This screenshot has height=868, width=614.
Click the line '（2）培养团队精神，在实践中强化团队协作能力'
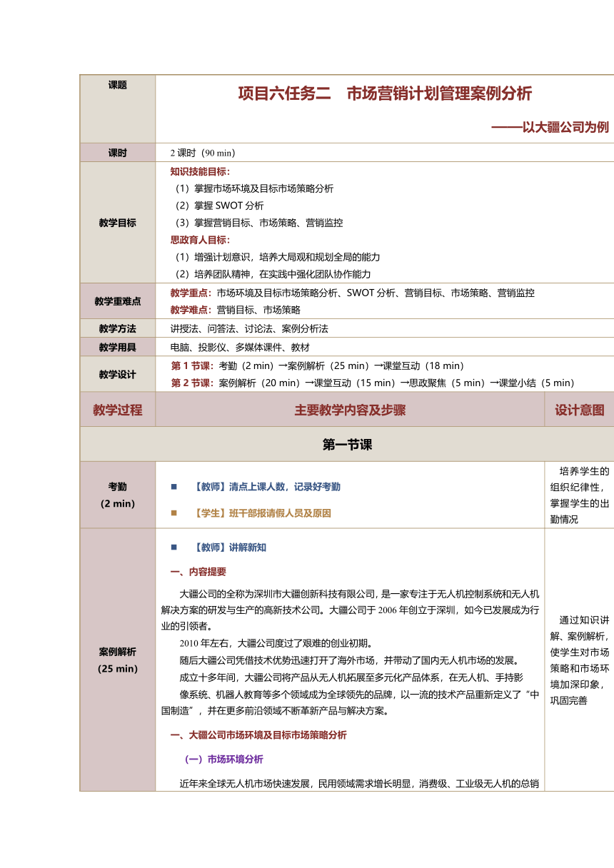coord(271,274)
